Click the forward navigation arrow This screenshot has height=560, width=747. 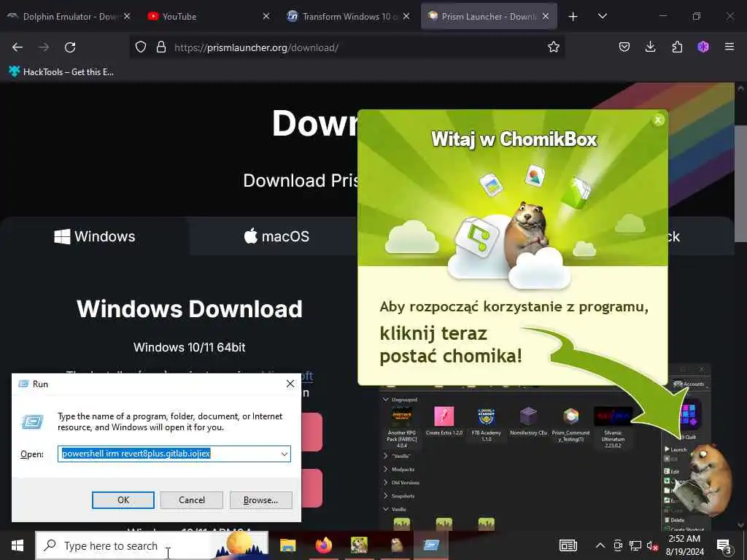pyautogui.click(x=44, y=47)
